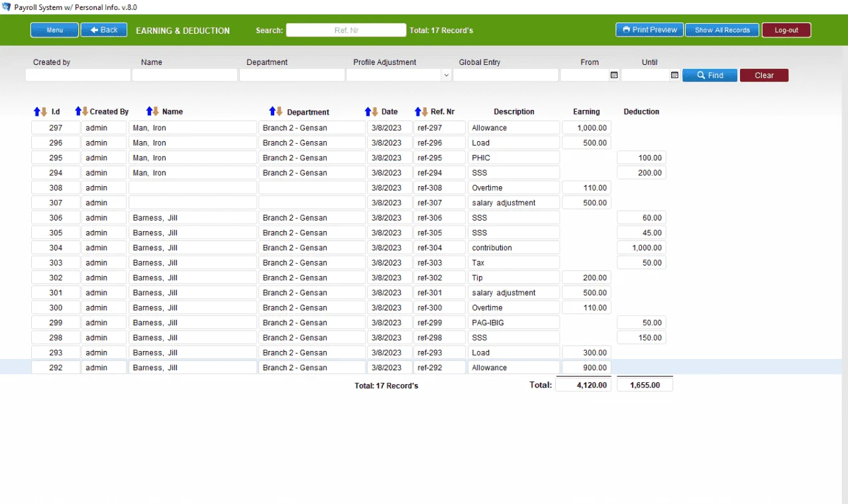This screenshot has width=848, height=504.
Task: Click earning 1,000.00 in row 297
Action: tap(586, 128)
